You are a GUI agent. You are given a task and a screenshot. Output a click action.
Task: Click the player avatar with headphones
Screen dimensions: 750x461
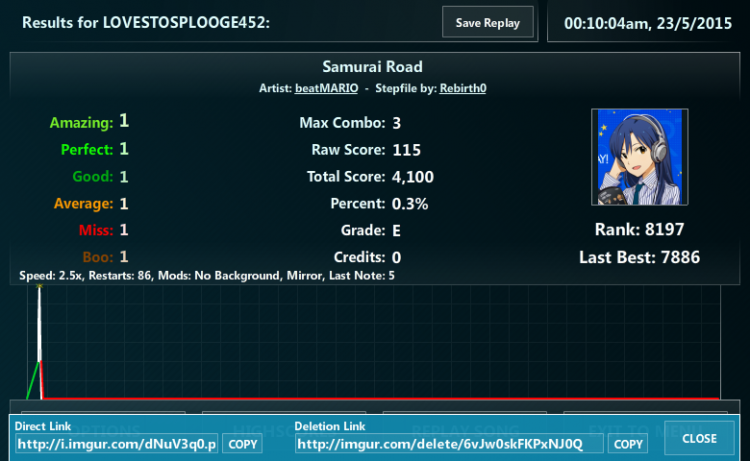[x=640, y=157]
